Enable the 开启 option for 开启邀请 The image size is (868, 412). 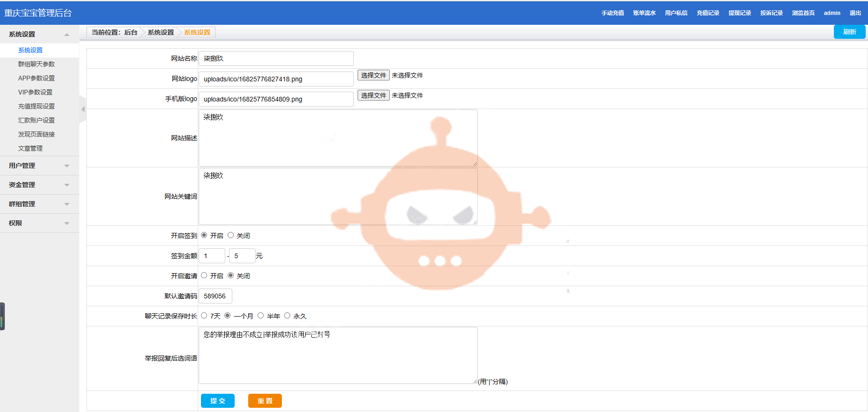204,275
